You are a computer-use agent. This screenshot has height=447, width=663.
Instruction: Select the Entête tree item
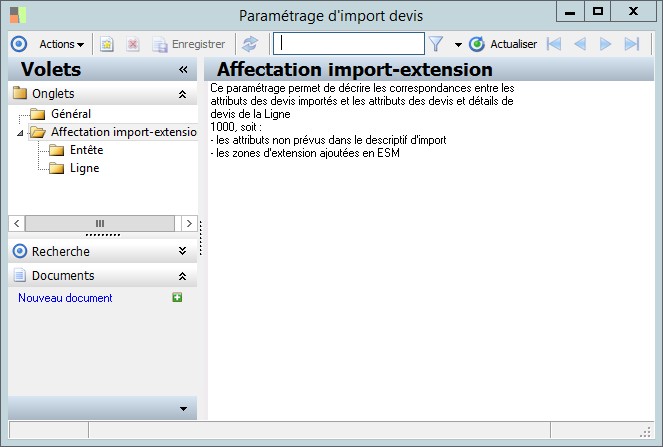coord(86,150)
